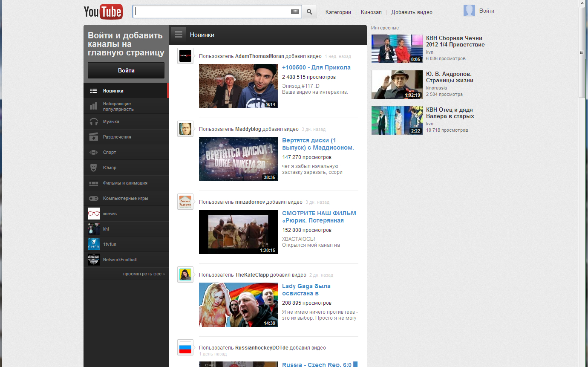Click the headphones icon for Музыка
Screen dimensions: 588x367
(x=93, y=121)
